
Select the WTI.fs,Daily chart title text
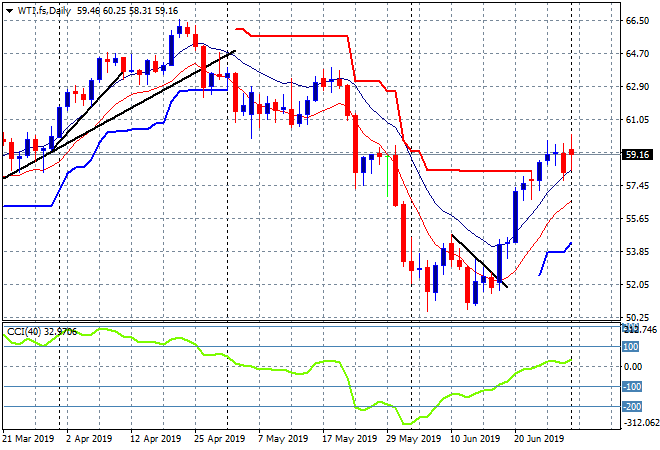coord(45,11)
